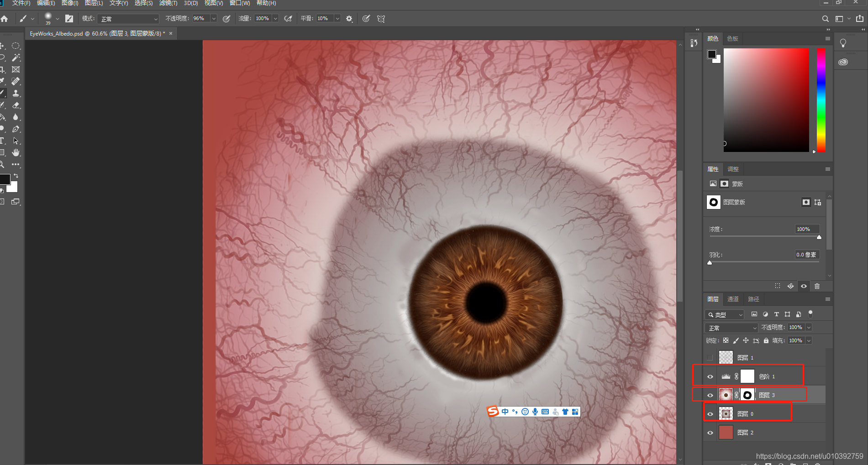Viewport: 868px width, 465px height.
Task: Open the Learn lightbulb panel
Action: click(x=843, y=43)
